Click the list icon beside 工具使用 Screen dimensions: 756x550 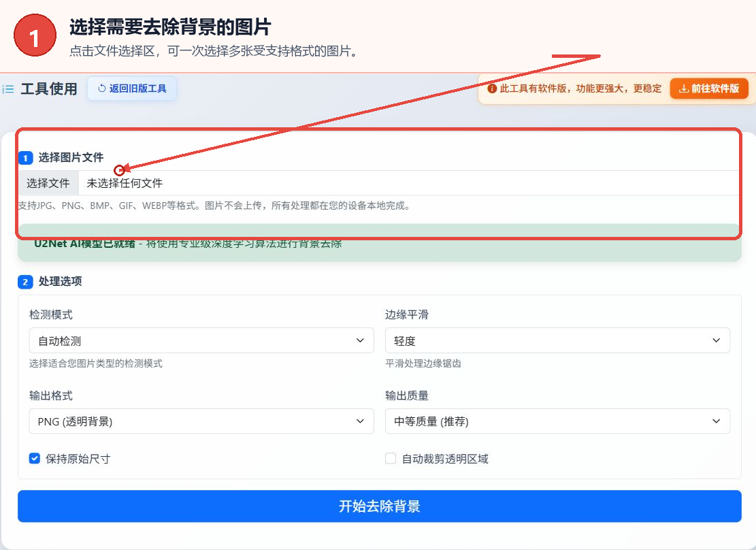[x=8, y=89]
